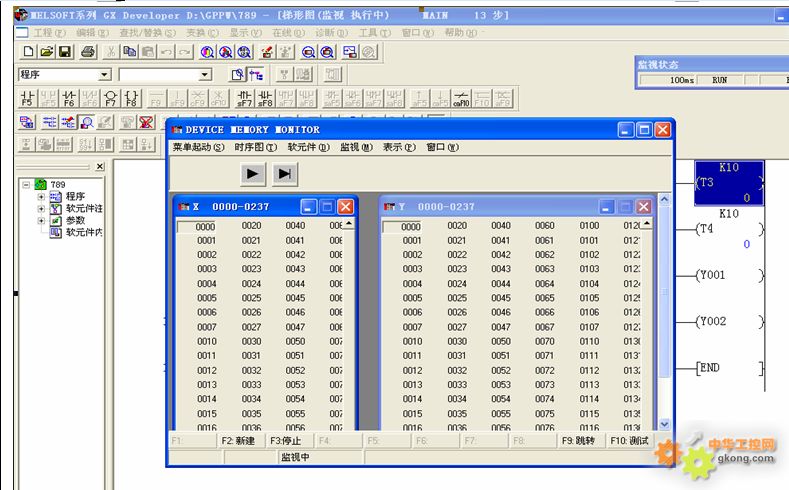
Task: Expand the 程序 tree node
Action: tap(41, 197)
